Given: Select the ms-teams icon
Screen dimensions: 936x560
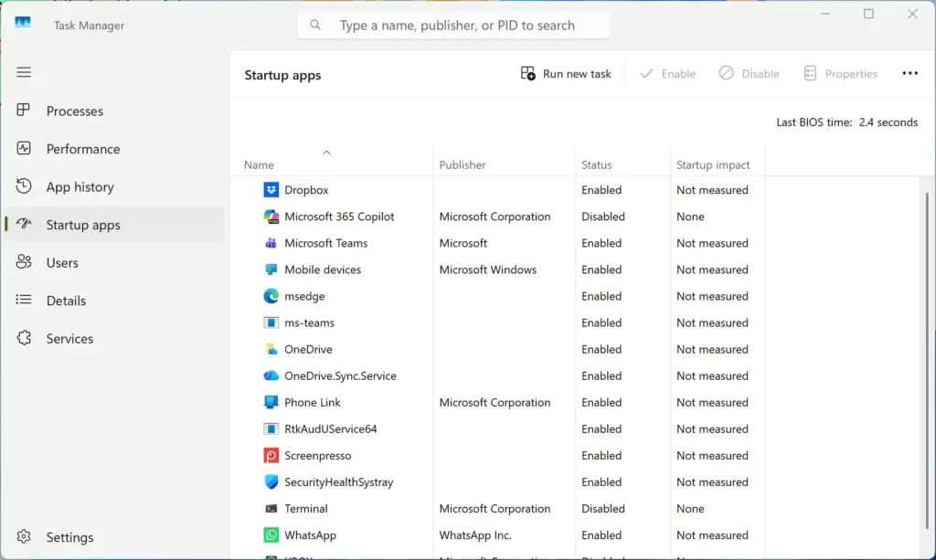Looking at the screenshot, I should tap(271, 322).
